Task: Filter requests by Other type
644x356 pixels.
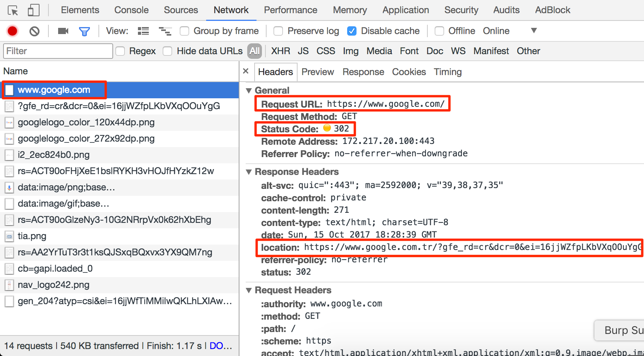Action: click(528, 51)
